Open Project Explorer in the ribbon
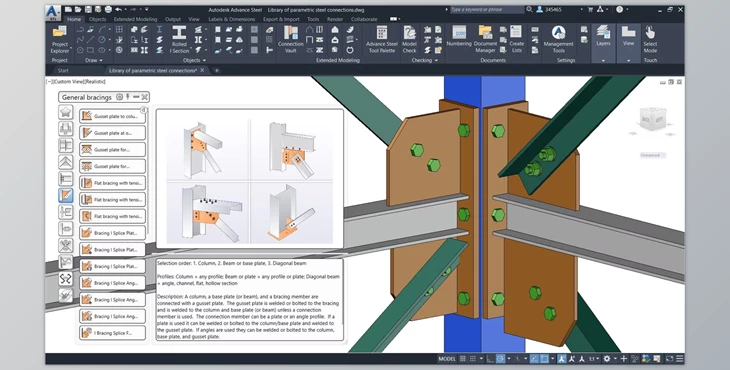This screenshot has width=730, height=370. pyautogui.click(x=60, y=39)
